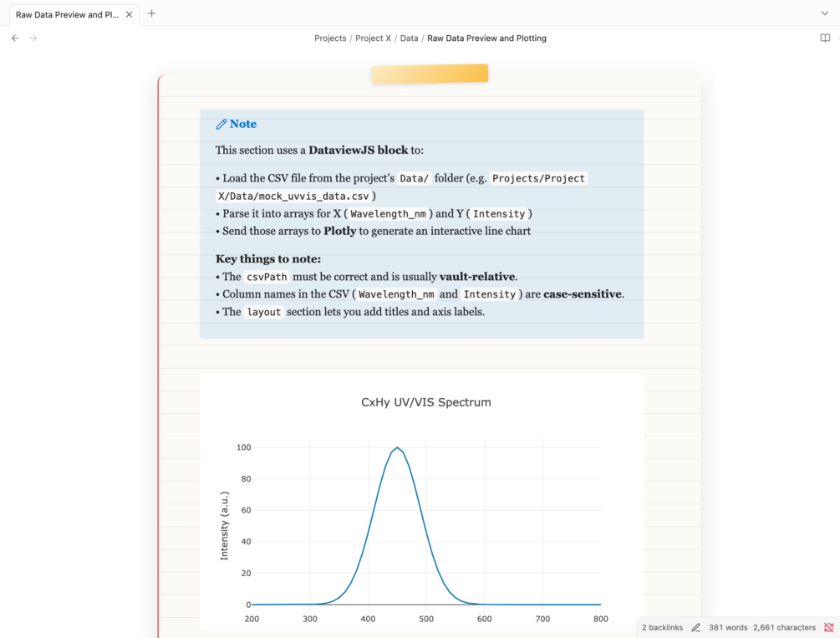Click the Plotly bold word
The width and height of the screenshot is (840, 638).
pyautogui.click(x=339, y=231)
